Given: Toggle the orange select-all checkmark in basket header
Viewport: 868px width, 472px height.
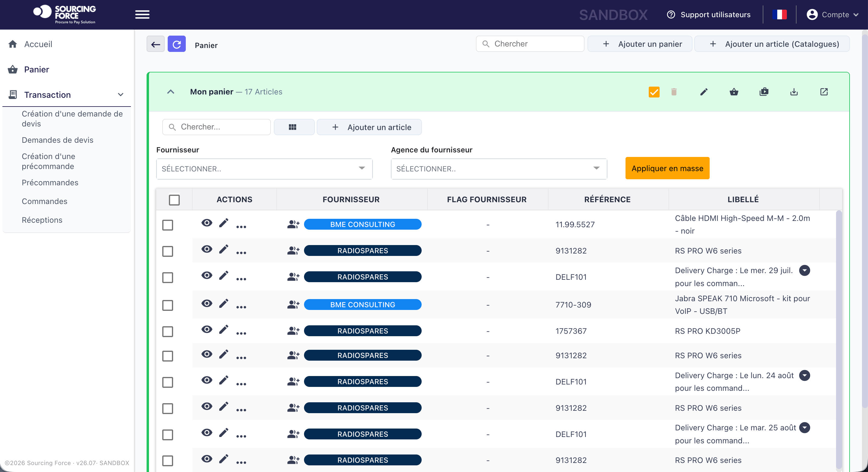Looking at the screenshot, I should [654, 92].
